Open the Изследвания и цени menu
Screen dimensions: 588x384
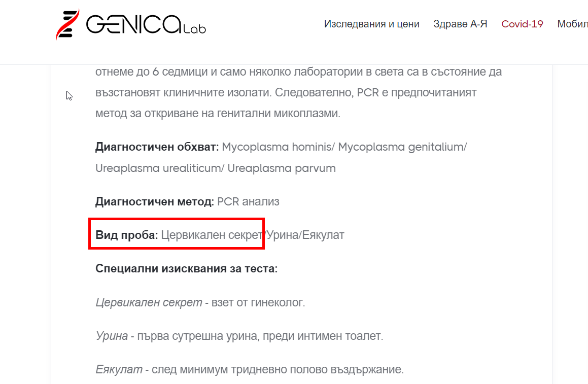point(372,24)
